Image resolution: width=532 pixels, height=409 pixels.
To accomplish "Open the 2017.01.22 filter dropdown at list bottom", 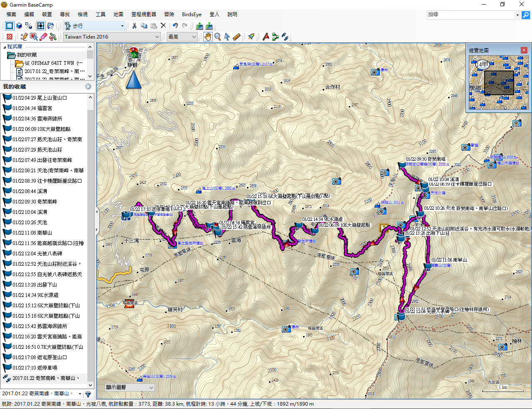I will point(79,394).
